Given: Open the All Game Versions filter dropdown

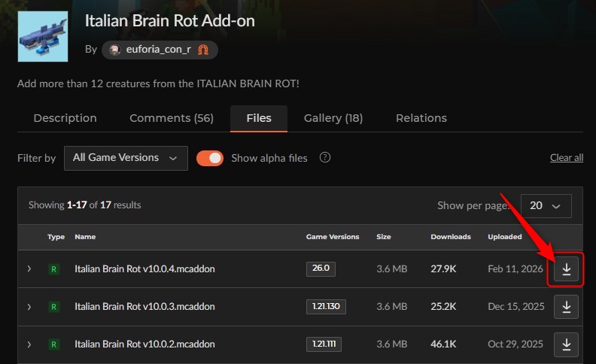Looking at the screenshot, I should click(126, 158).
